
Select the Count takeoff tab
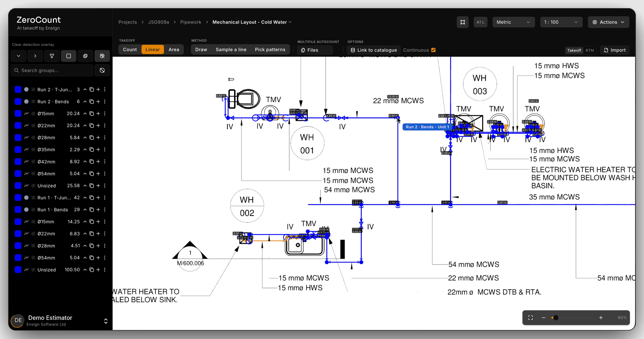coord(130,50)
